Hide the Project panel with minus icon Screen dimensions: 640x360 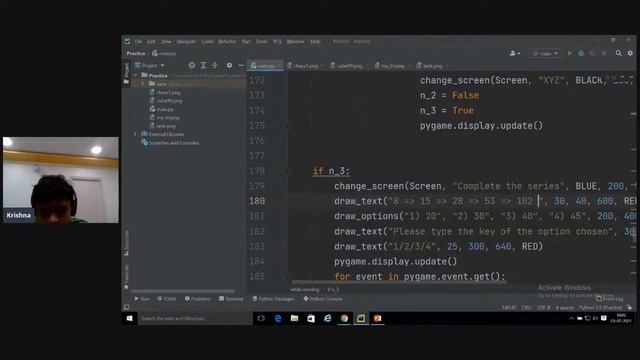[x=241, y=65]
